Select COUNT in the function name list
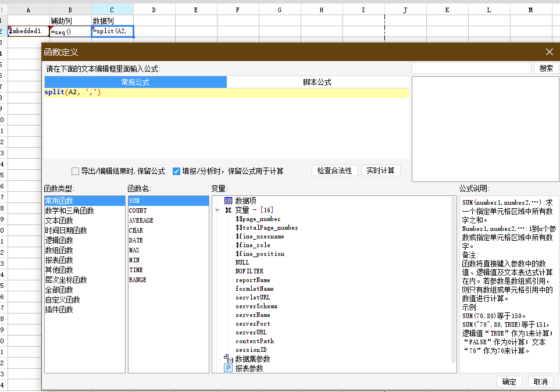Viewport: 560px width, 392px height. tap(169, 211)
